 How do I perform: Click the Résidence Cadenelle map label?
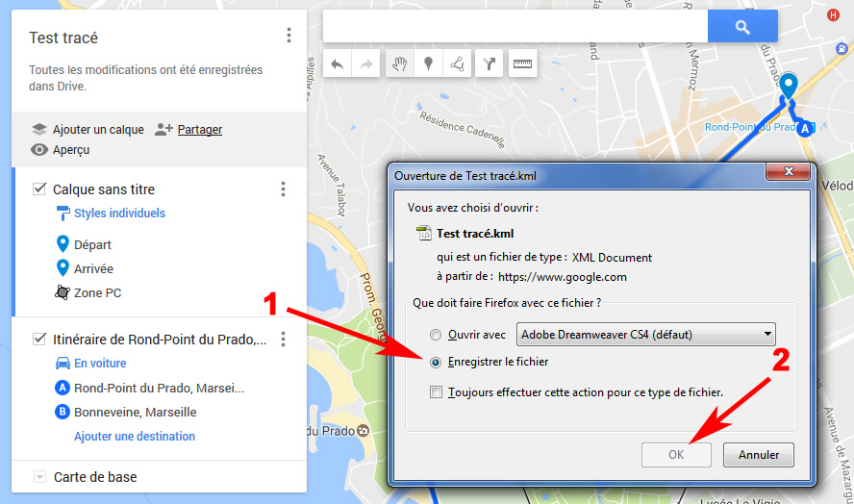pyautogui.click(x=462, y=130)
